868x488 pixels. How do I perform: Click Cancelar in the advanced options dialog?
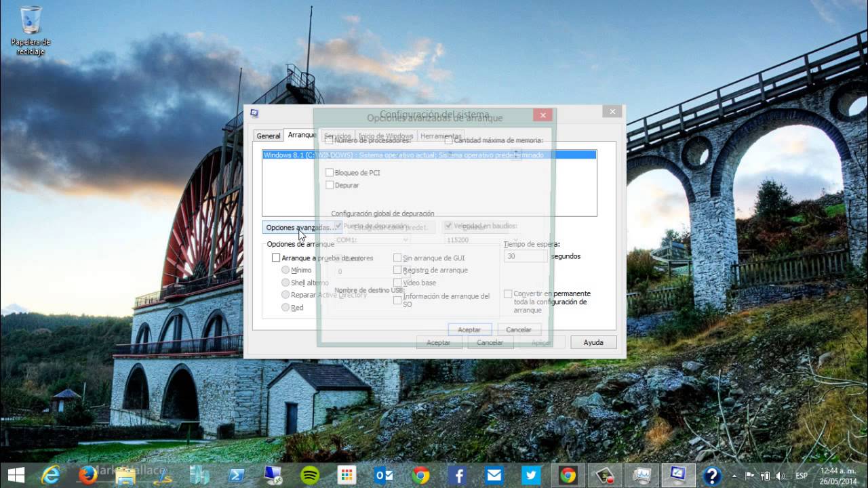click(x=519, y=329)
